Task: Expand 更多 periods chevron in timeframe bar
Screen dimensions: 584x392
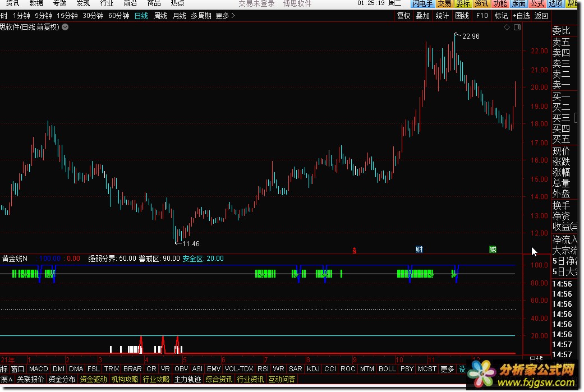Action: click(x=226, y=16)
